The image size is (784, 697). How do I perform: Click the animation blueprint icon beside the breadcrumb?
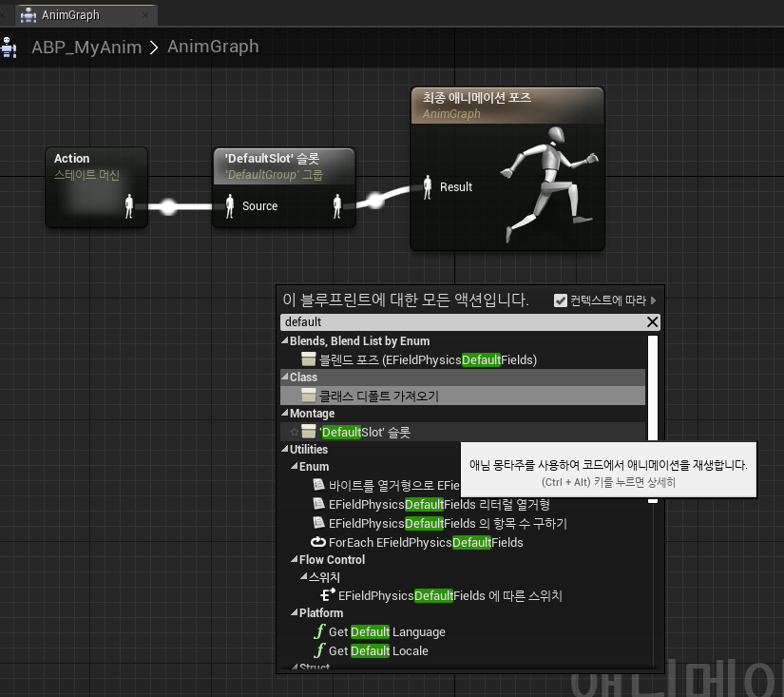coord(9,48)
